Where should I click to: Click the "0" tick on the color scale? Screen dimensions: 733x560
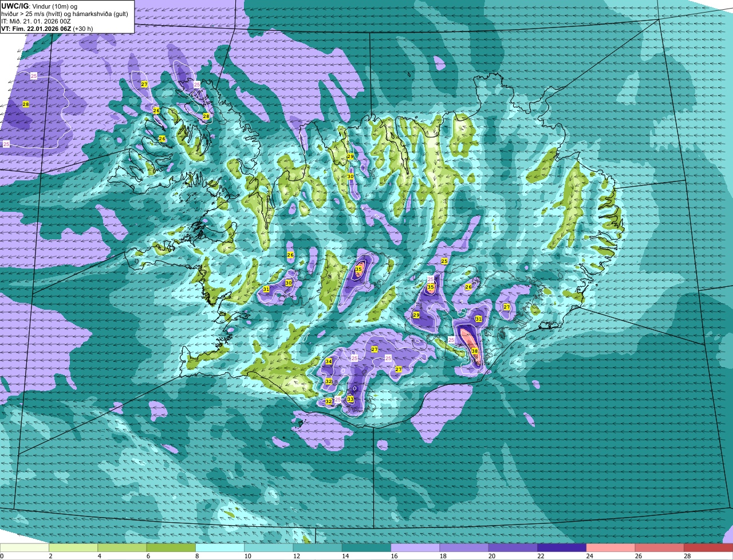[2, 556]
